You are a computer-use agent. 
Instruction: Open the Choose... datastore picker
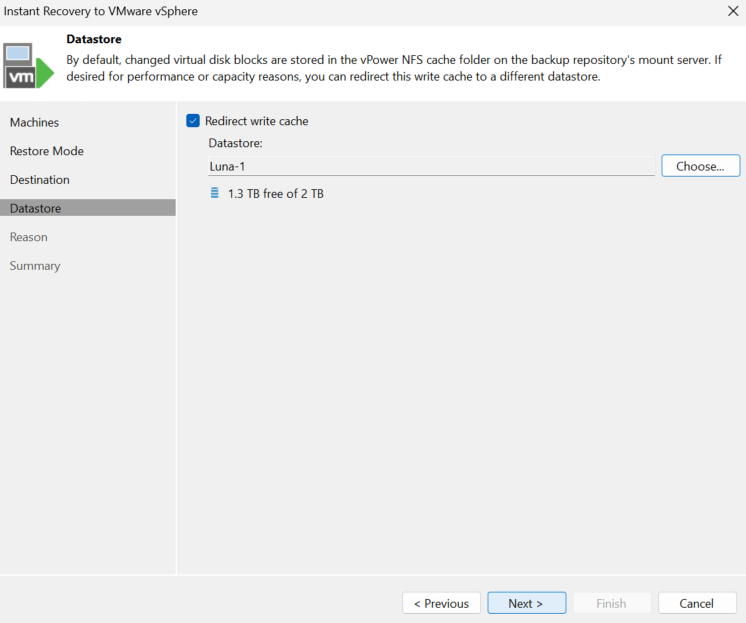700,166
